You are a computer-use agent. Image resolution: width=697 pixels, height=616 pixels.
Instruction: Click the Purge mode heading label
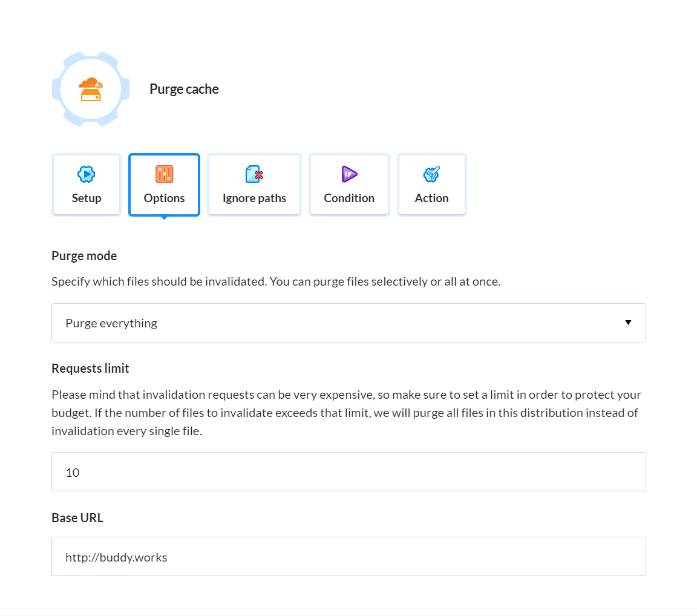84,256
